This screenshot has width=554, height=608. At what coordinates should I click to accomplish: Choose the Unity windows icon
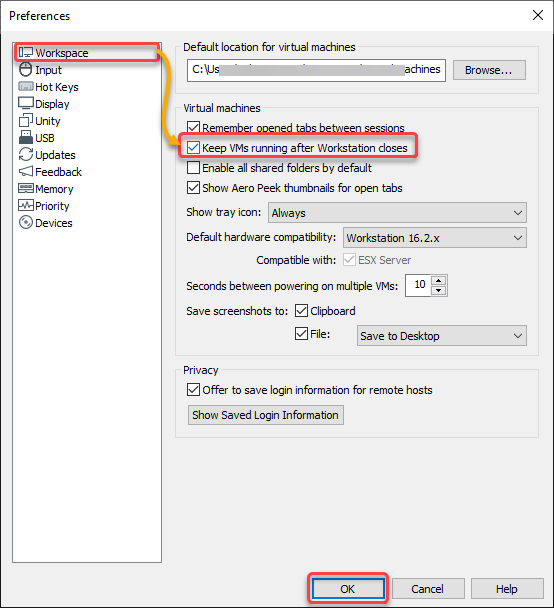(x=26, y=121)
